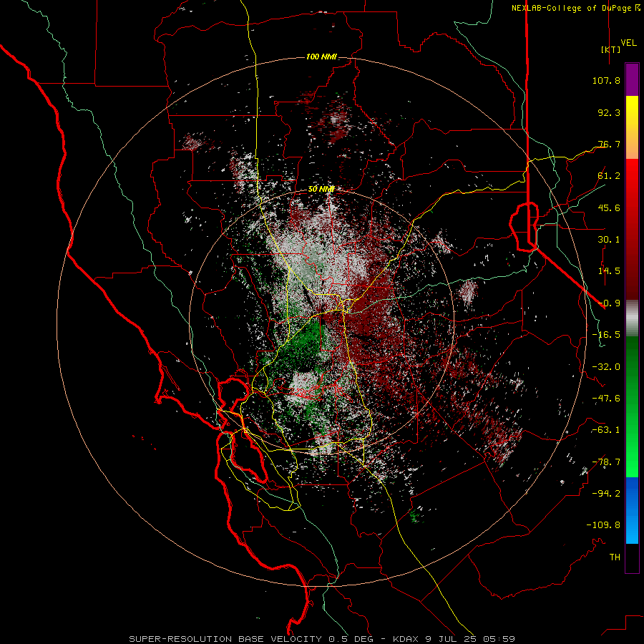Click the KDAX station identifier in the caption
Screen dimensions: 644x644
pyautogui.click(x=406, y=639)
